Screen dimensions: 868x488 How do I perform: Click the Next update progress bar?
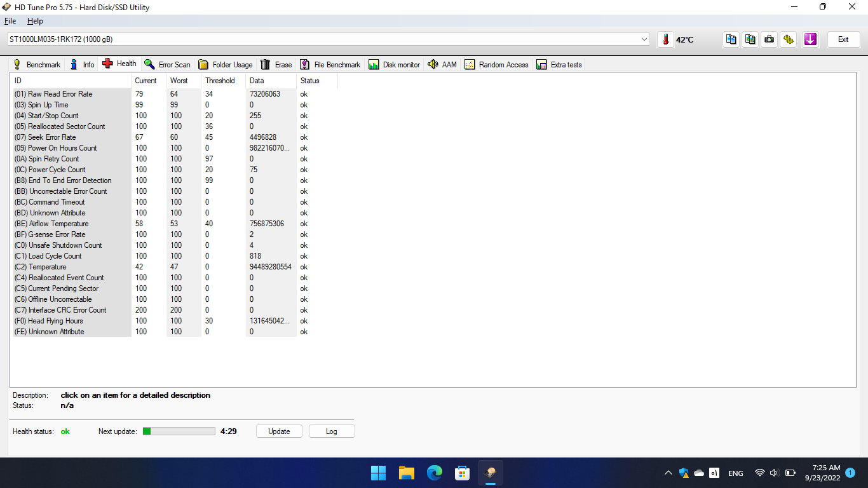[x=179, y=431]
